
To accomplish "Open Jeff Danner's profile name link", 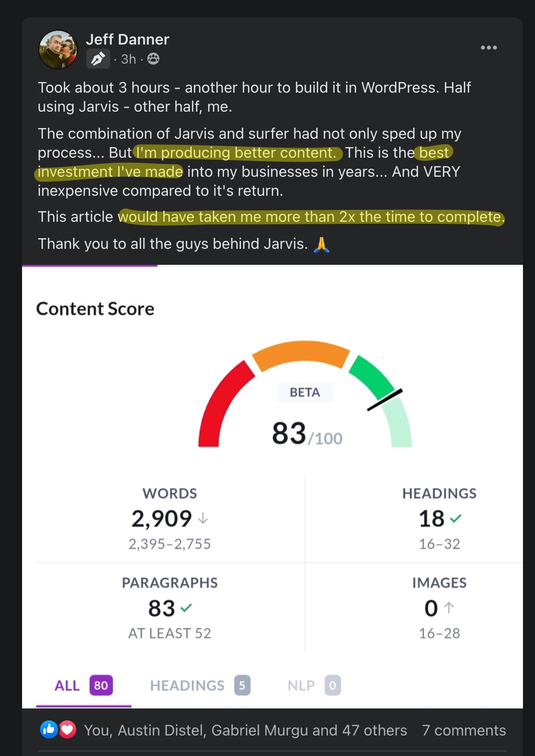I will 127,40.
